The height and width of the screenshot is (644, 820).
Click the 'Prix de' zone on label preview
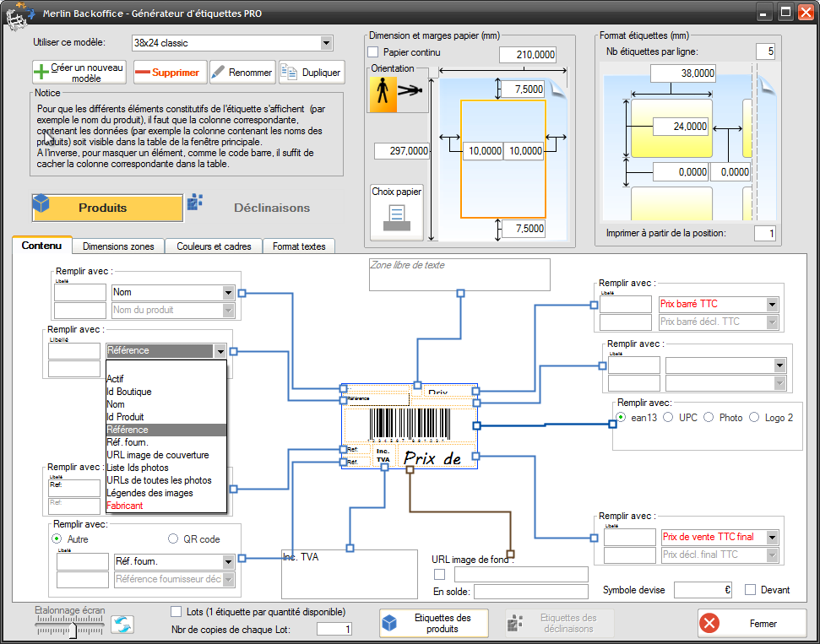coord(437,456)
